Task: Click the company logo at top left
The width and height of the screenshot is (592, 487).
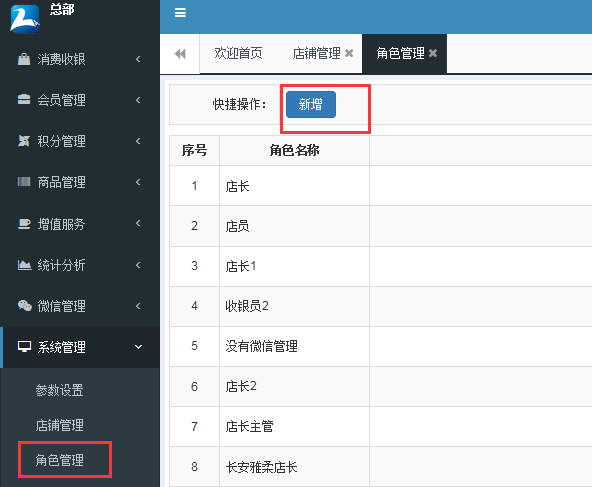Action: (x=25, y=18)
